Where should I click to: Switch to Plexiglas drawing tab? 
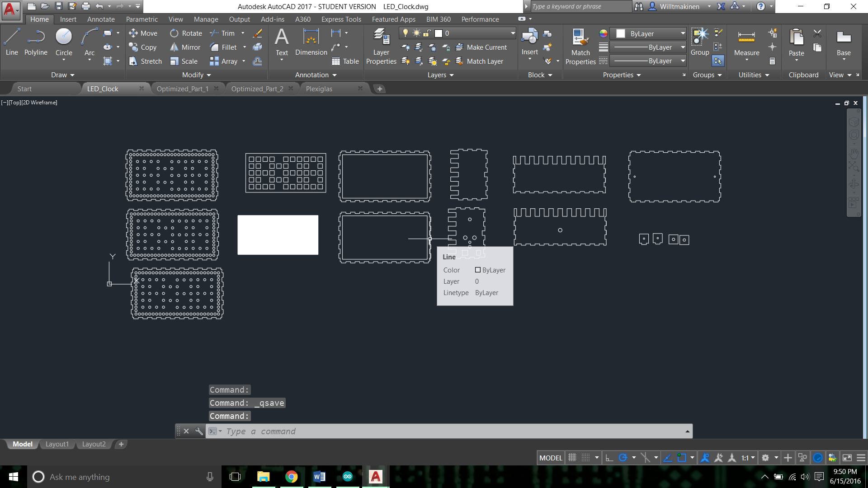319,89
